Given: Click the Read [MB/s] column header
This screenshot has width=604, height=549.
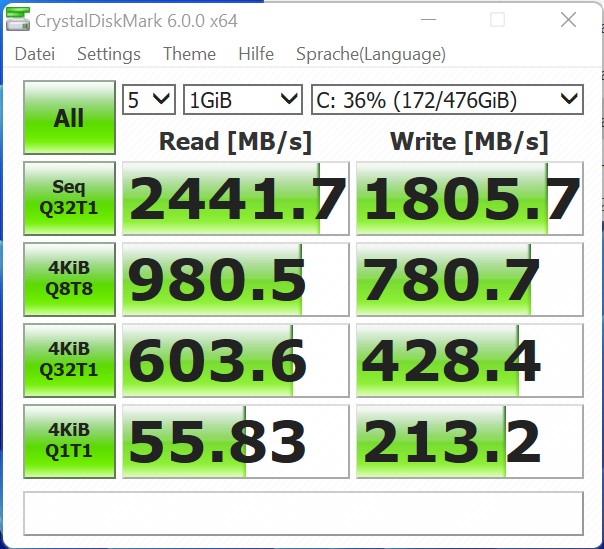Looking at the screenshot, I should click(x=235, y=142).
